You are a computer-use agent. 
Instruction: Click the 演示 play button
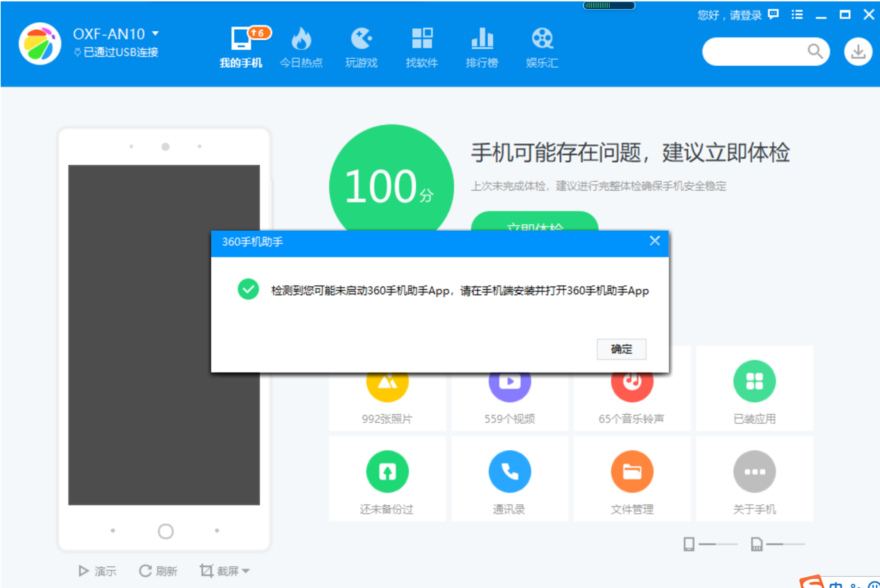pyautogui.click(x=97, y=571)
